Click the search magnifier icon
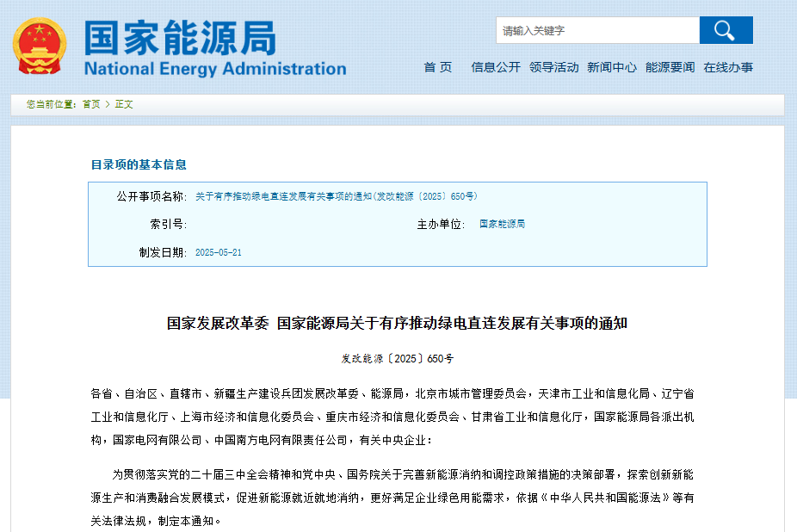The width and height of the screenshot is (797, 532). [726, 30]
